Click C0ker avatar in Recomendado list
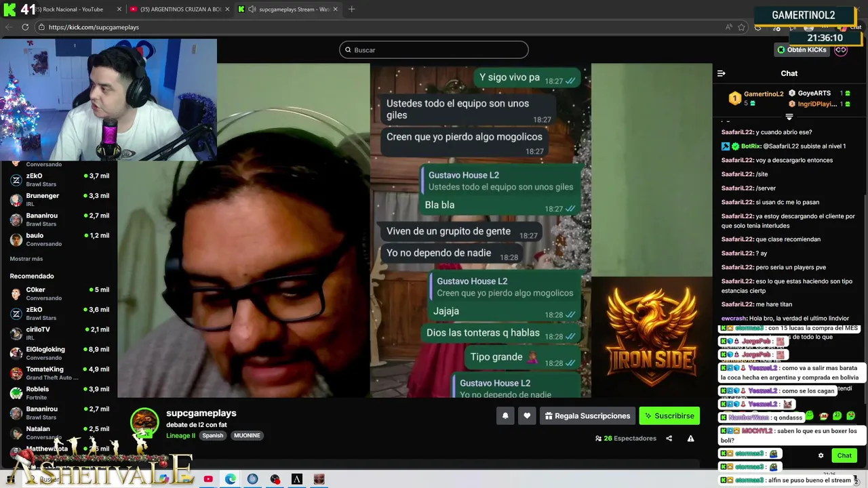 coord(16,293)
